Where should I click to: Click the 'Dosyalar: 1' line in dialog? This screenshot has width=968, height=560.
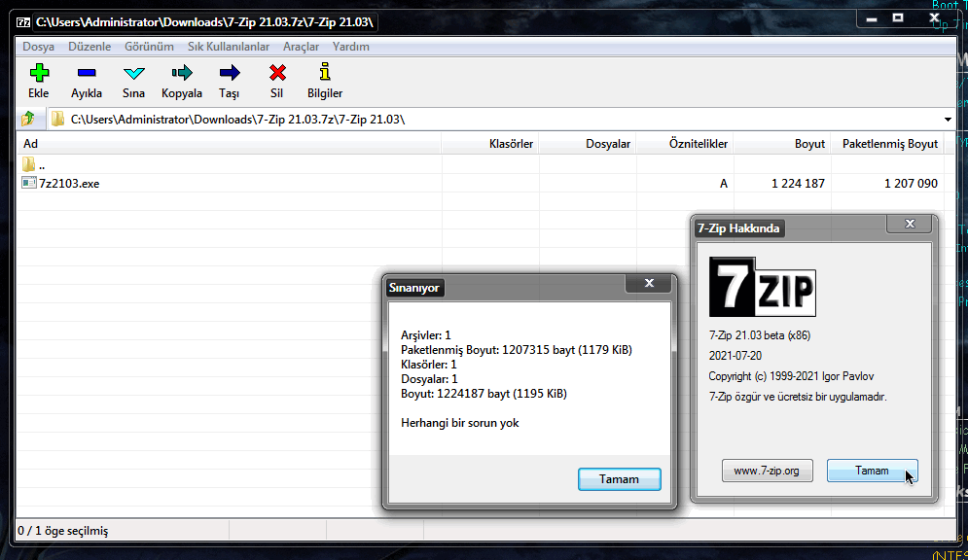[429, 379]
